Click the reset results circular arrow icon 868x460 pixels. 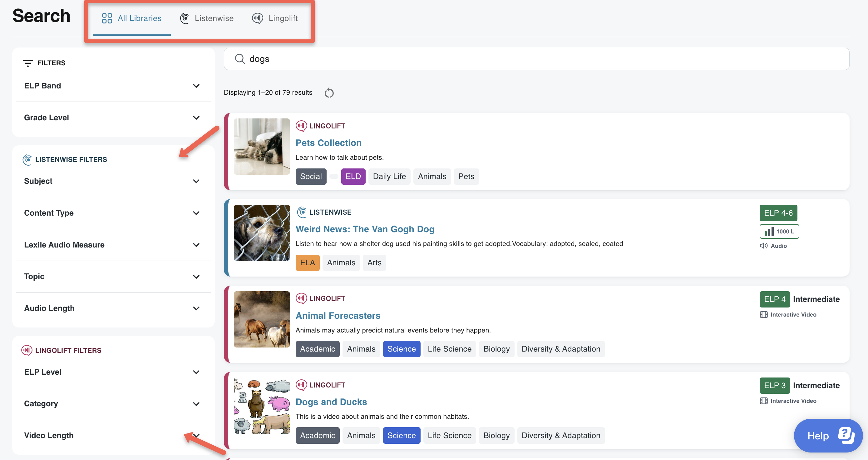[329, 93]
